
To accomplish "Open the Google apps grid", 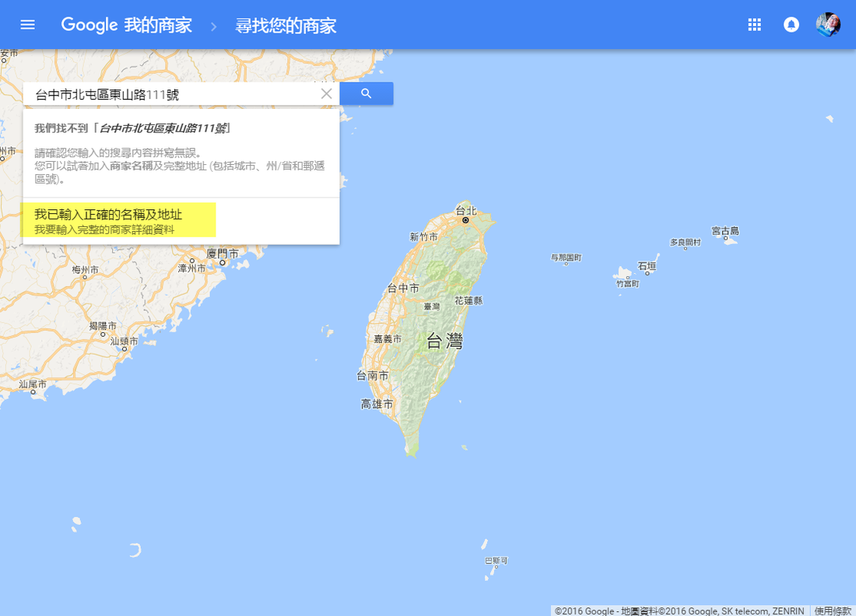I will click(x=754, y=25).
